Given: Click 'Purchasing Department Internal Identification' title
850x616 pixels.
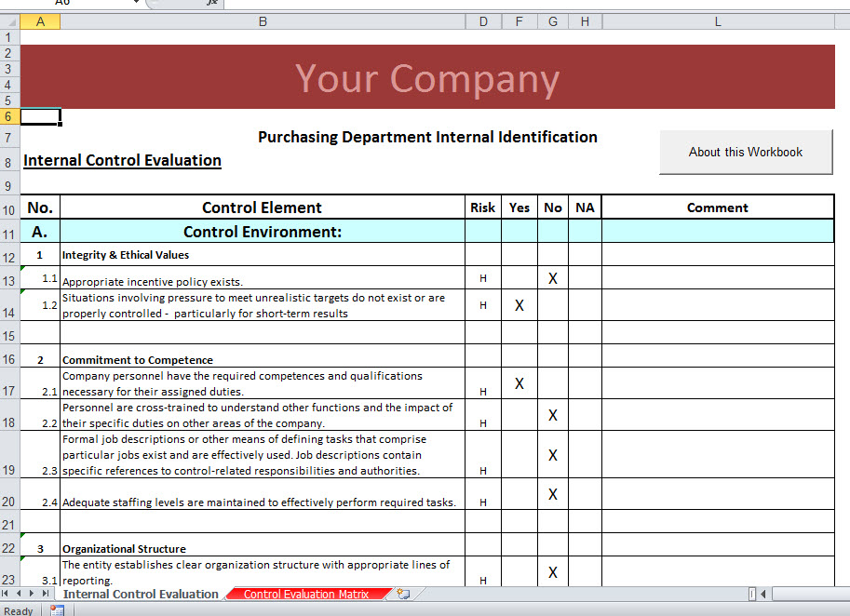Looking at the screenshot, I should point(427,137).
